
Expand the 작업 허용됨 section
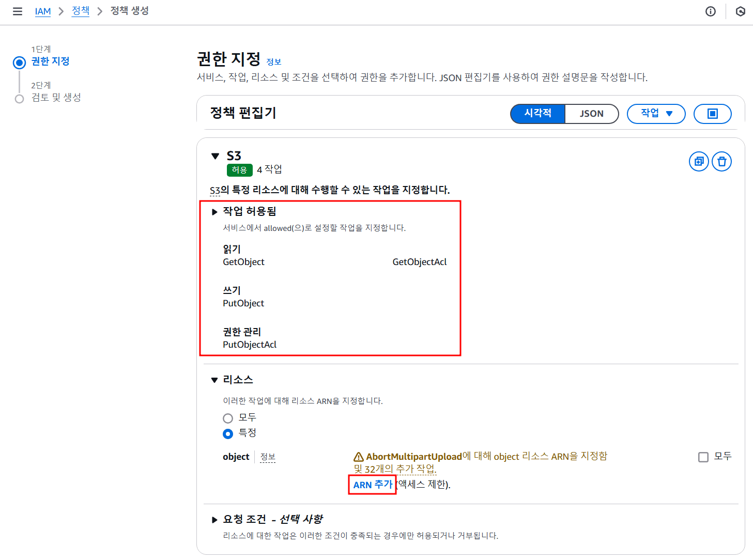pos(214,212)
